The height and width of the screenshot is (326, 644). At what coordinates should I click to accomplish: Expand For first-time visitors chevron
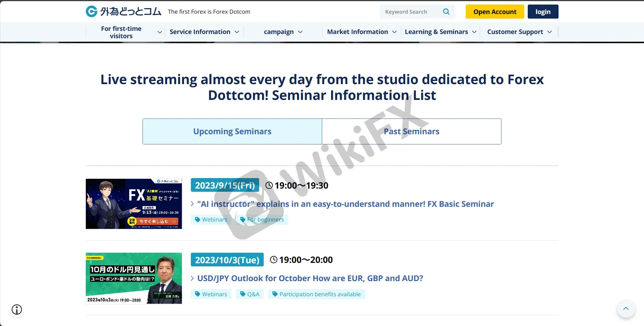tap(160, 32)
